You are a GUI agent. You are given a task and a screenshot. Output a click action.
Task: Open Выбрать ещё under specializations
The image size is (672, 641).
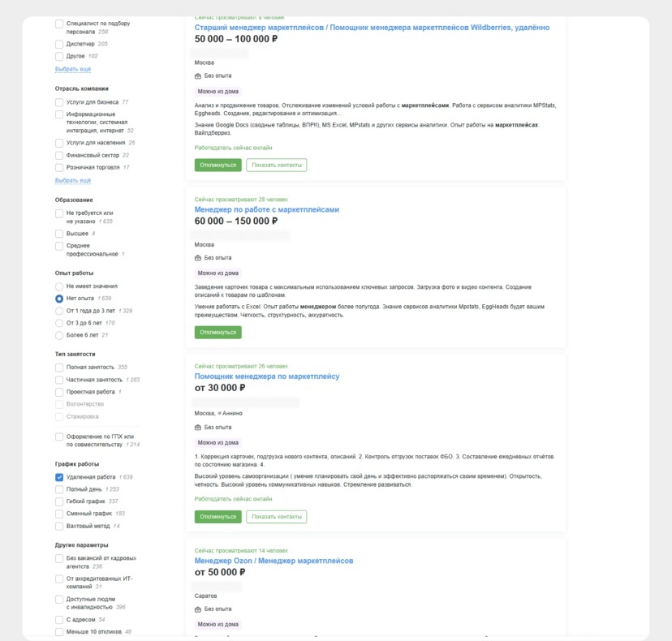click(x=73, y=69)
